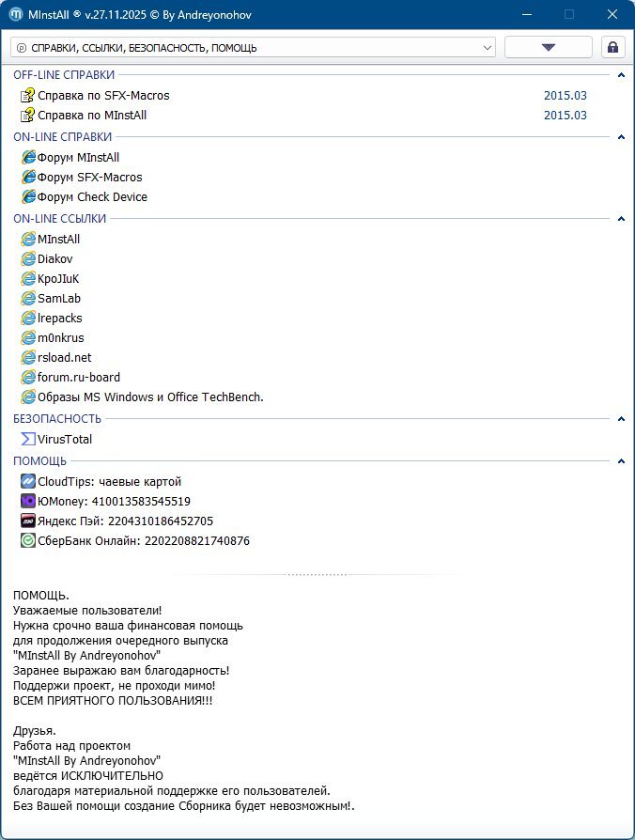Viewport: 635px width, 840px height.
Task: Collapse the ON-LINE ССЫЛКИ section
Action: pos(621,219)
